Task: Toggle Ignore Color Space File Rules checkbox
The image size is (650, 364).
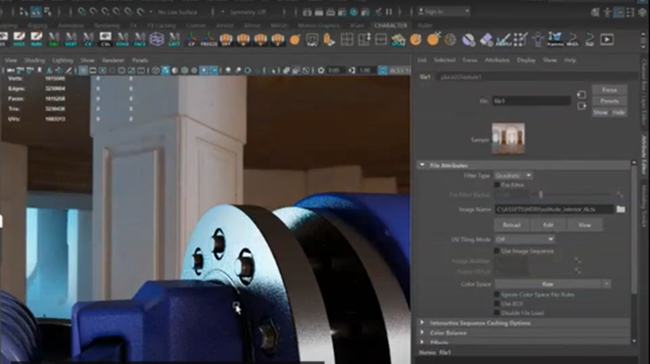Action: coord(497,294)
